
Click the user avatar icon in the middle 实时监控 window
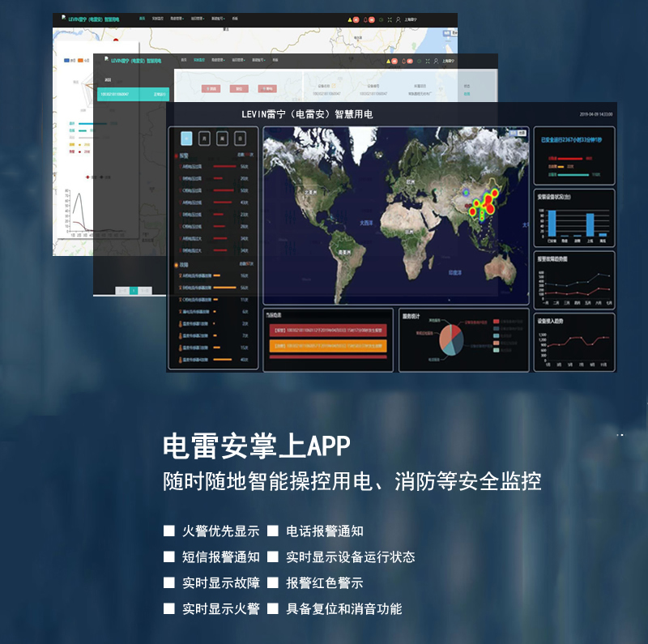click(x=436, y=62)
